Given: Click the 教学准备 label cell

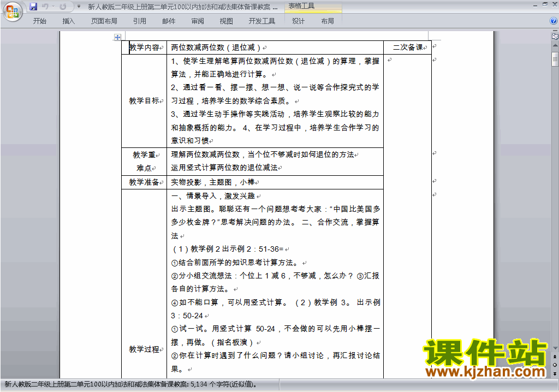Looking at the screenshot, I should [144, 182].
